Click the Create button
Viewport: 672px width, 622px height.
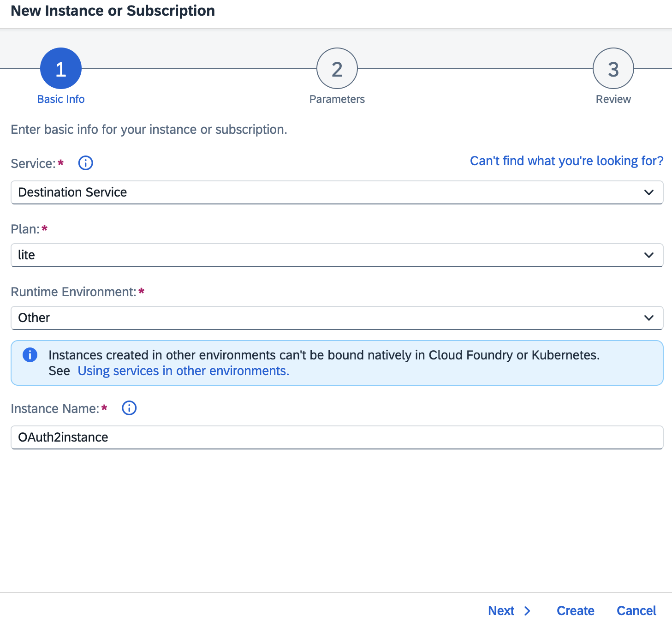tap(575, 610)
